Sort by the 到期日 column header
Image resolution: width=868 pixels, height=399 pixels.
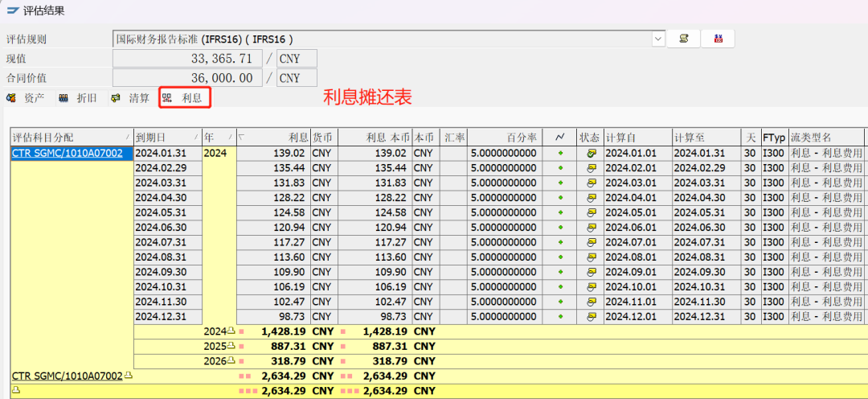pyautogui.click(x=168, y=138)
